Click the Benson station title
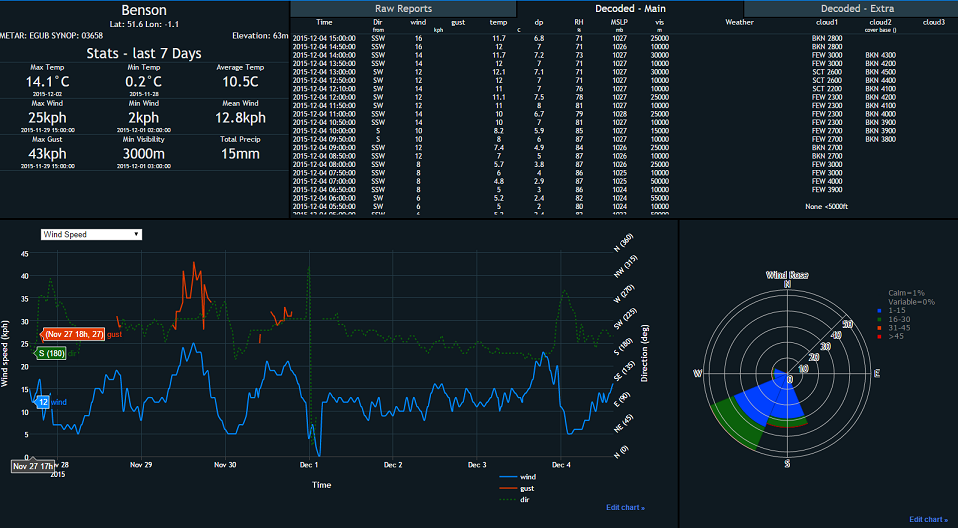Image resolution: width=958 pixels, height=528 pixels. coord(143,11)
